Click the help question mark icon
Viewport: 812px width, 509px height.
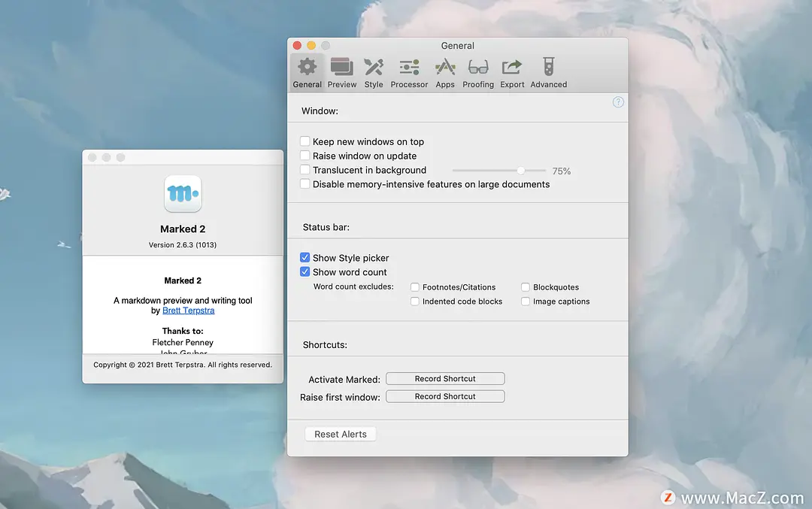[x=618, y=102]
